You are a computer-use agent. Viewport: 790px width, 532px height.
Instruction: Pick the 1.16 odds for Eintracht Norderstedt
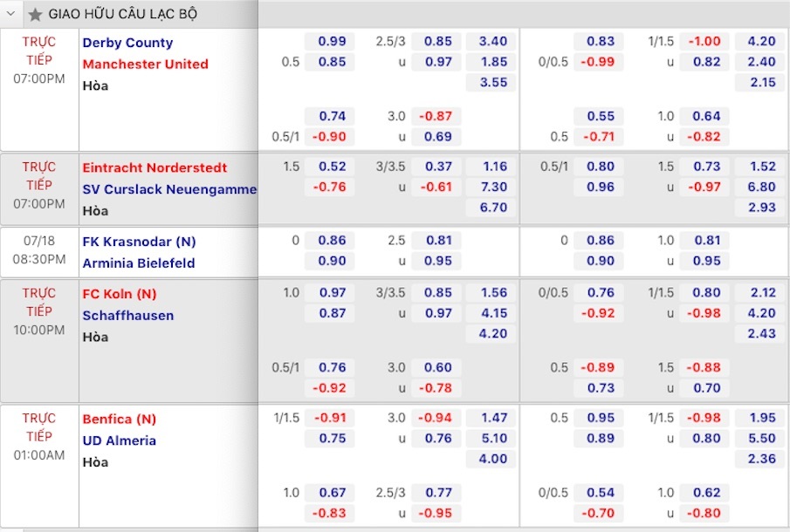pos(493,166)
